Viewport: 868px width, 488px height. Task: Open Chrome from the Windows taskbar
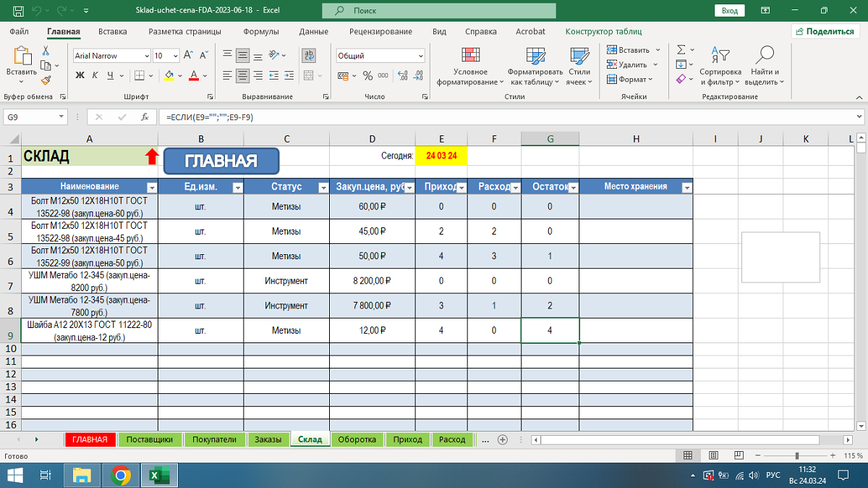(x=121, y=476)
